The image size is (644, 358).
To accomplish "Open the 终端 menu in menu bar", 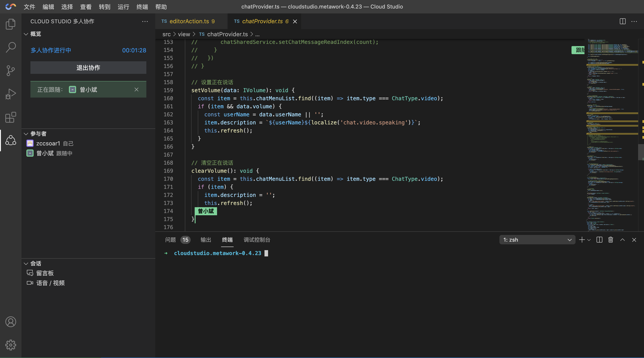I will [x=142, y=7].
